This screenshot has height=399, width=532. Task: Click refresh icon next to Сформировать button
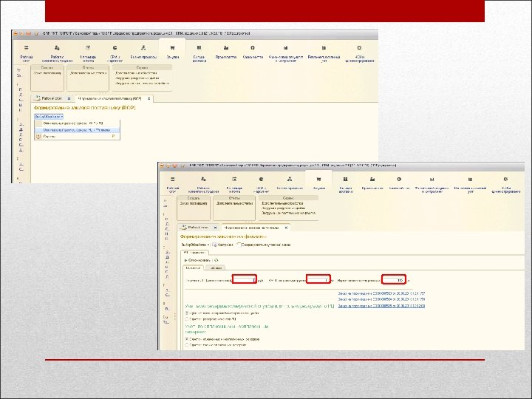tap(216, 260)
